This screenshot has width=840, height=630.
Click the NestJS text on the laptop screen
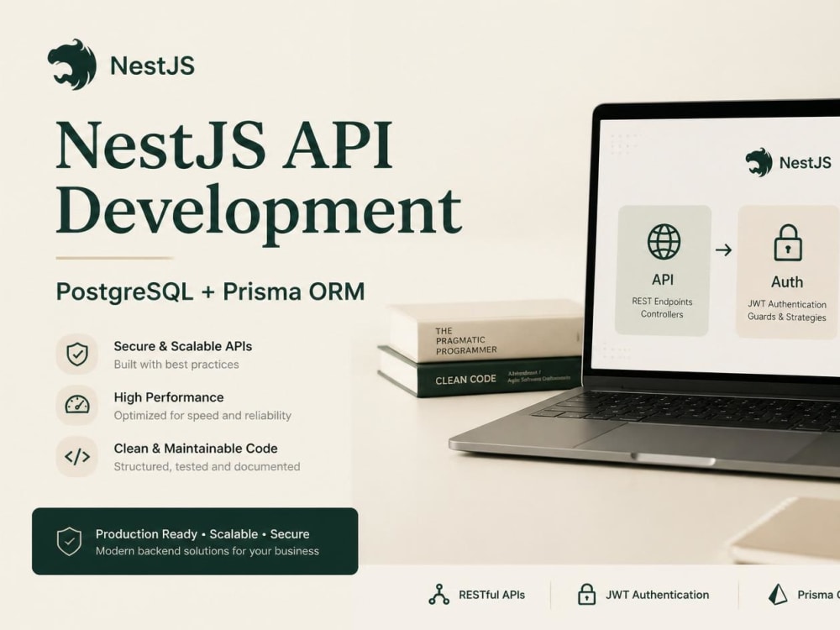point(806,162)
